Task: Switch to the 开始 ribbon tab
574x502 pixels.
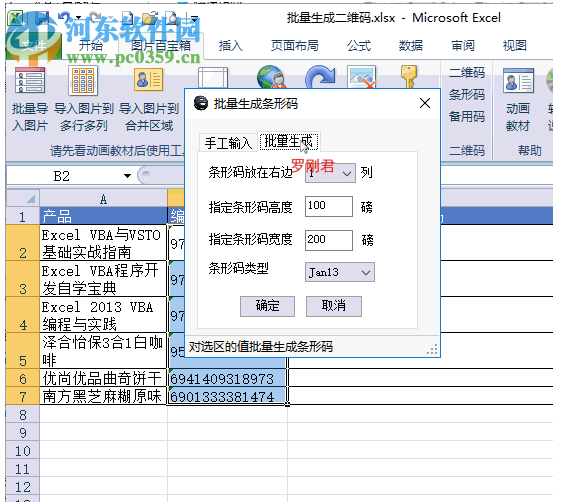Action: tap(91, 45)
